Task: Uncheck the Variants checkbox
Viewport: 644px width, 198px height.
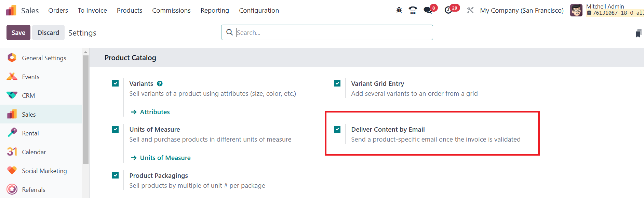Action: [116, 83]
